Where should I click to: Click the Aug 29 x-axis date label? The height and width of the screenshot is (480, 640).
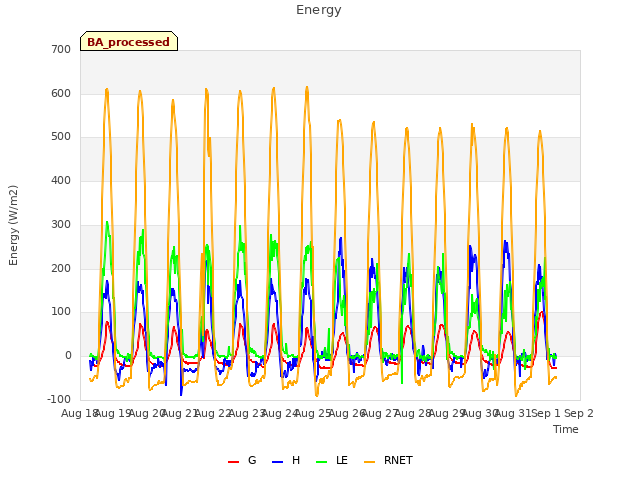(x=446, y=413)
